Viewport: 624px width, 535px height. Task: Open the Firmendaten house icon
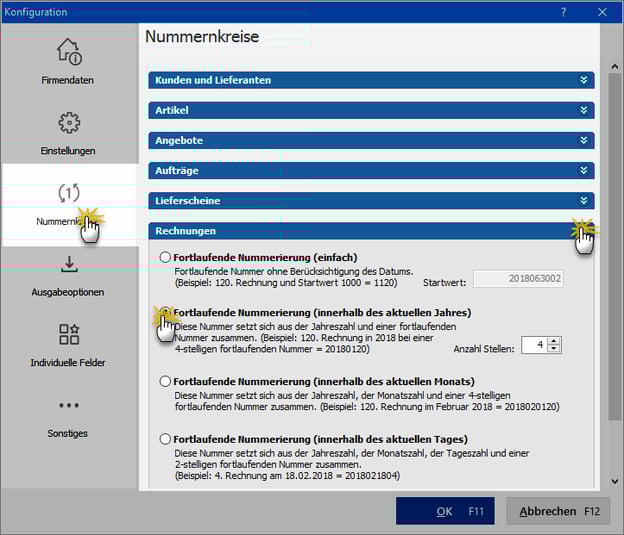68,52
